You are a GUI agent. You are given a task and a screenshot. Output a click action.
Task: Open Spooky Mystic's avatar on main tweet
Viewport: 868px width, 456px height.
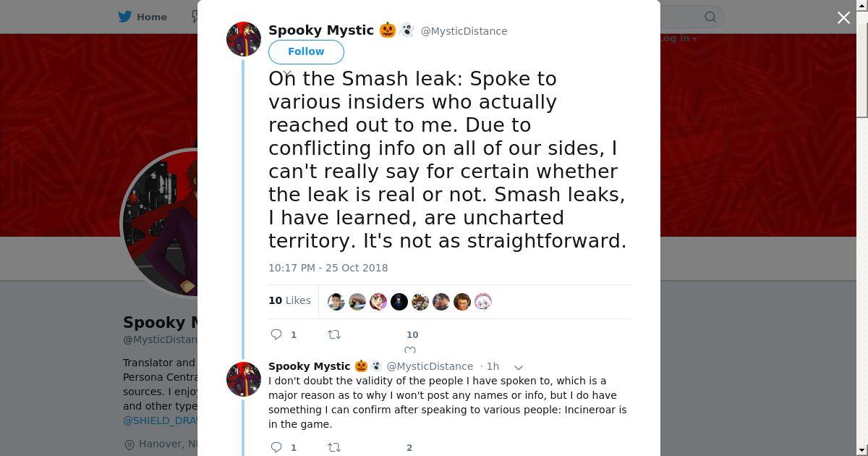(x=244, y=39)
